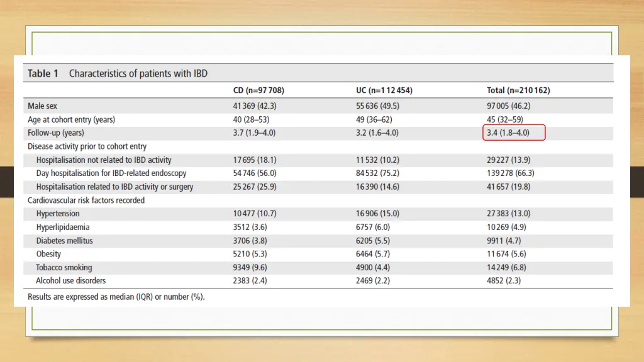Screen dimensions: 644x362
Task: Click the 'Hyperlipidaemia' row label
Action: pyautogui.click(x=63, y=227)
